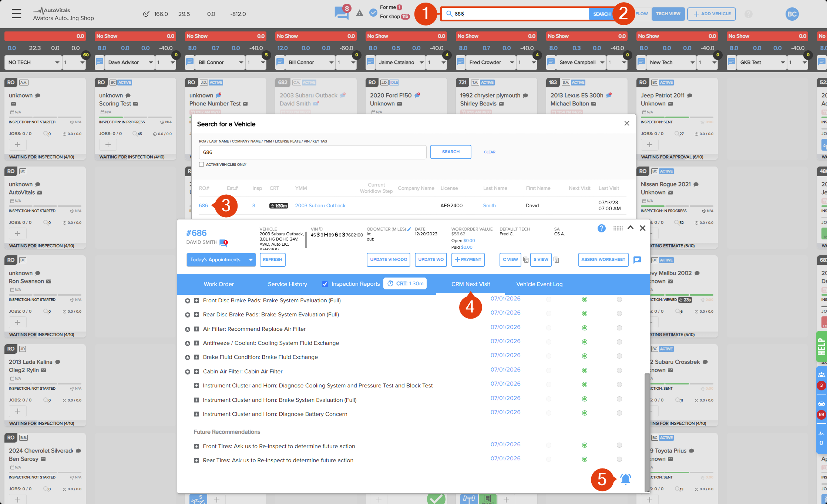Select last radio for Antifreeze / Coolant row

(x=619, y=342)
